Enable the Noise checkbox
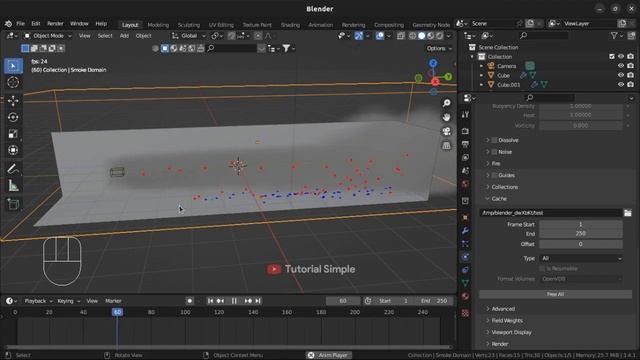 coord(494,152)
